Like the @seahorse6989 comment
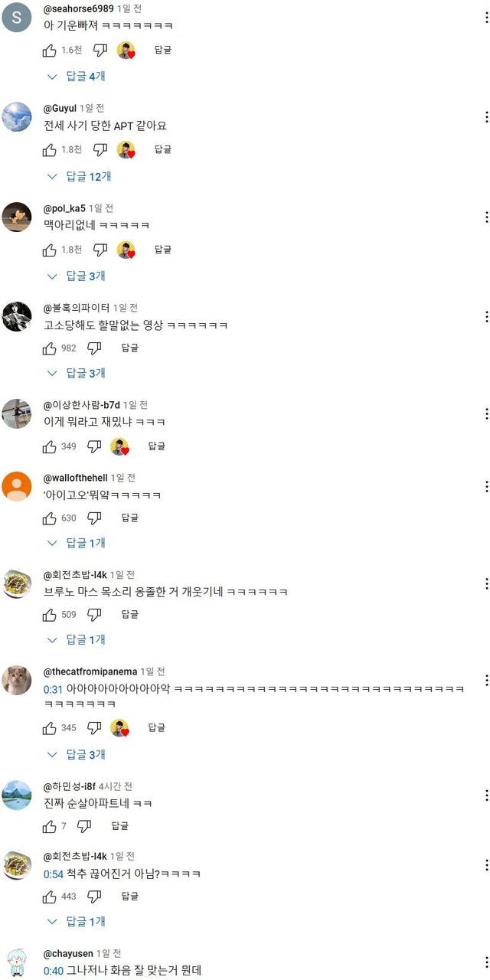The image size is (490, 980). pyautogui.click(x=50, y=51)
